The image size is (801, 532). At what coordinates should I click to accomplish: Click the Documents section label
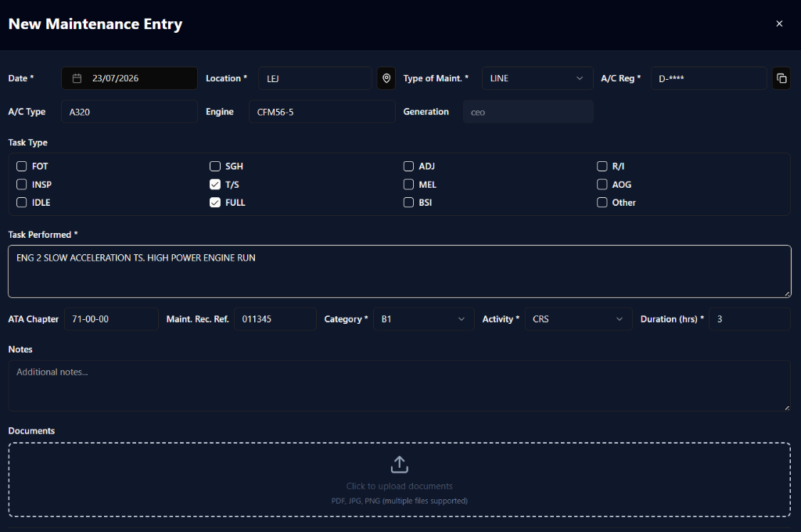[31, 431]
